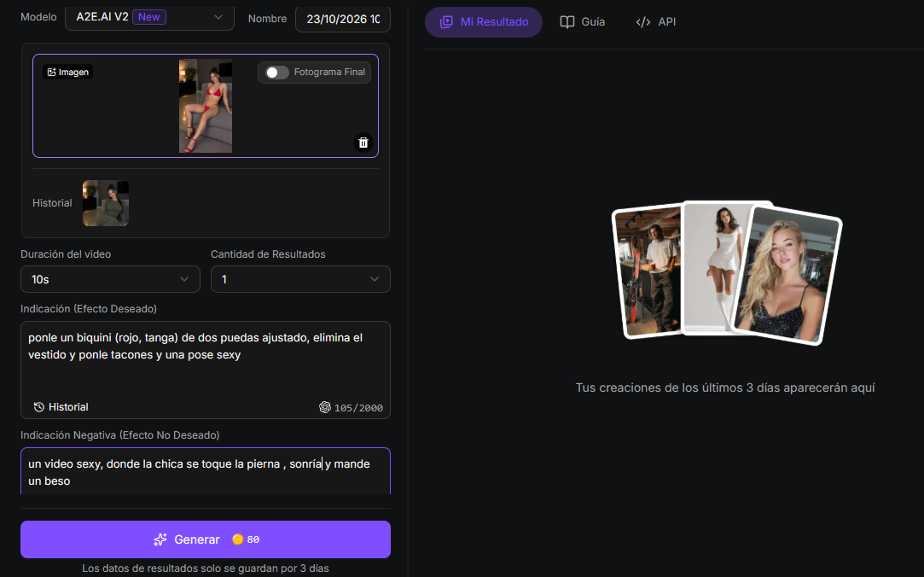
Task: Click the "Tus creaciones de los últimos 3 días" message
Action: (725, 388)
